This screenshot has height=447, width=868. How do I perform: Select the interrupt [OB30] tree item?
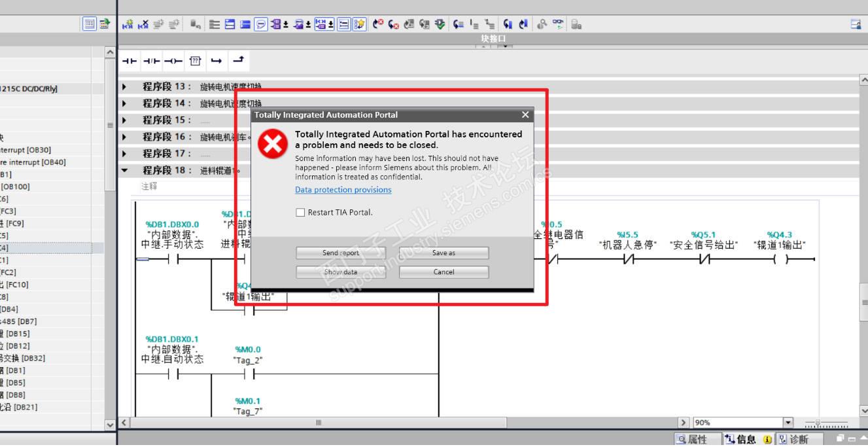pos(26,150)
